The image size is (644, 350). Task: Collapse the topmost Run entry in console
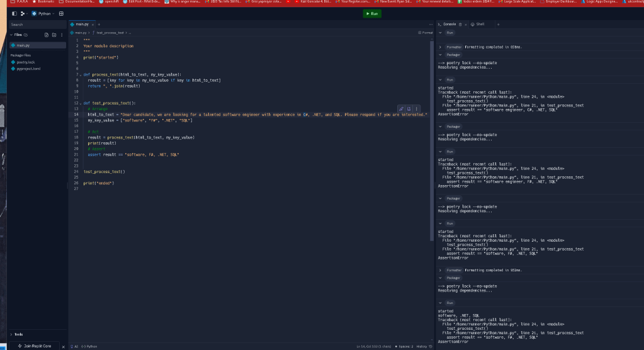click(x=440, y=33)
